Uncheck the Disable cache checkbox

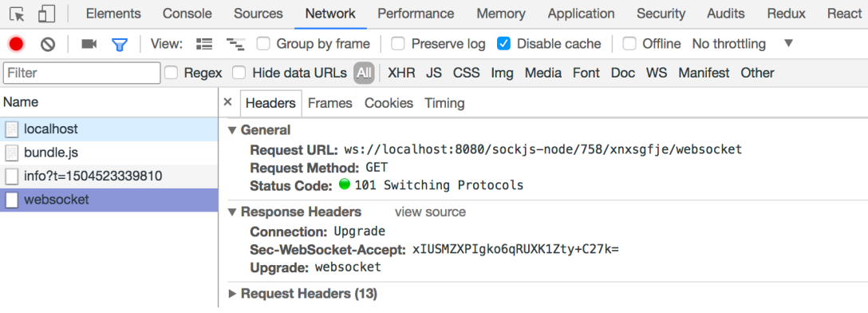pos(503,44)
